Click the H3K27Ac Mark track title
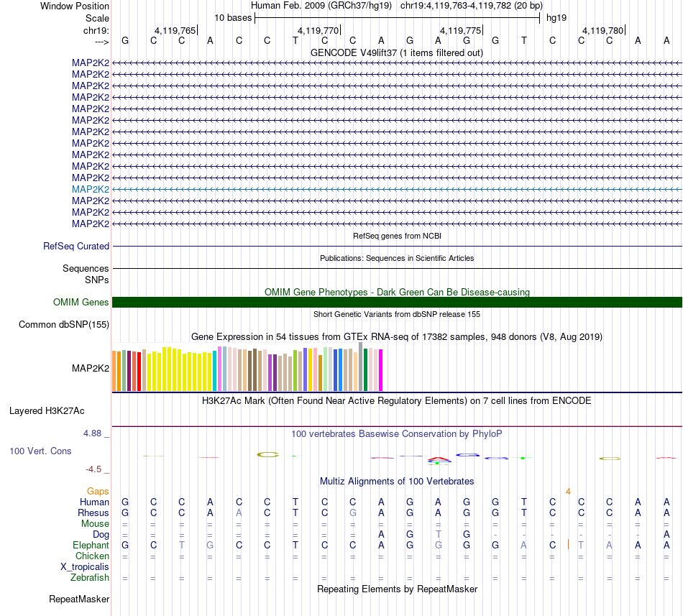Image resolution: width=683 pixels, height=616 pixels. tap(397, 401)
